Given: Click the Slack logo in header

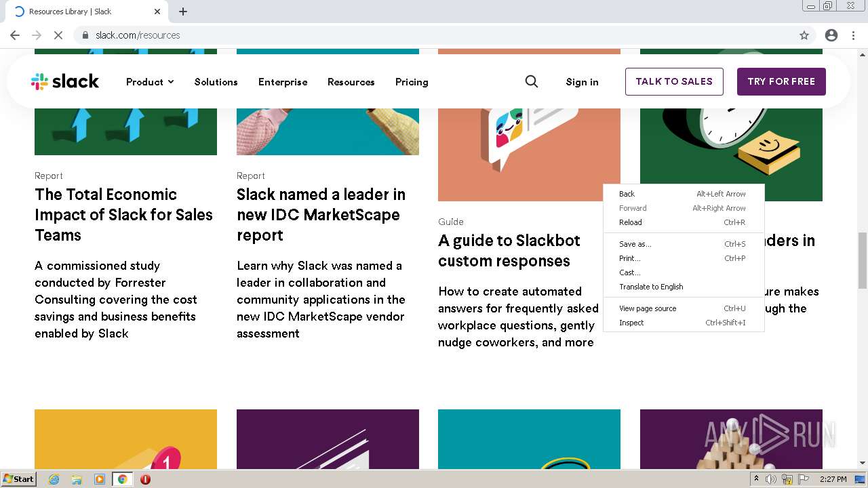Looking at the screenshot, I should pos(65,81).
